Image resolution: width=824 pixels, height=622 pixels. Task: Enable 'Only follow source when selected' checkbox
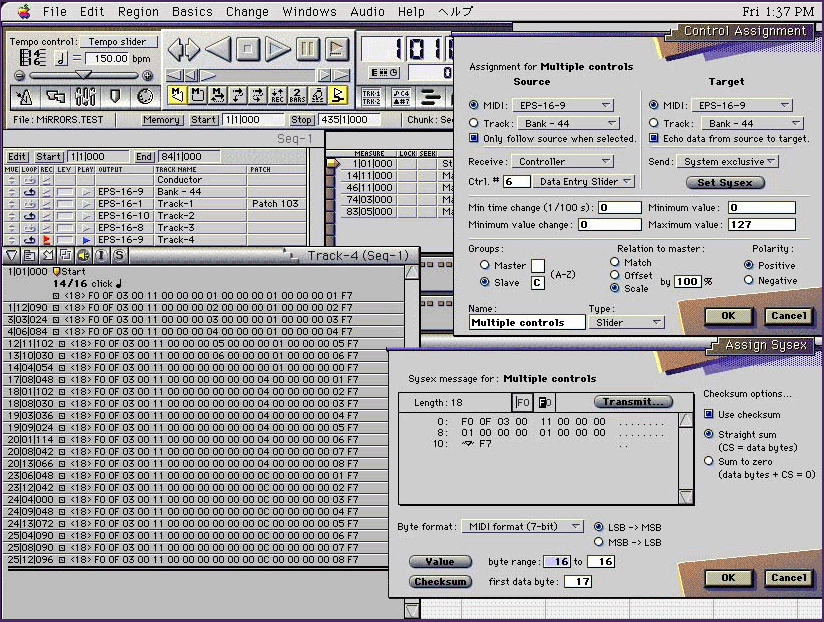click(474, 139)
